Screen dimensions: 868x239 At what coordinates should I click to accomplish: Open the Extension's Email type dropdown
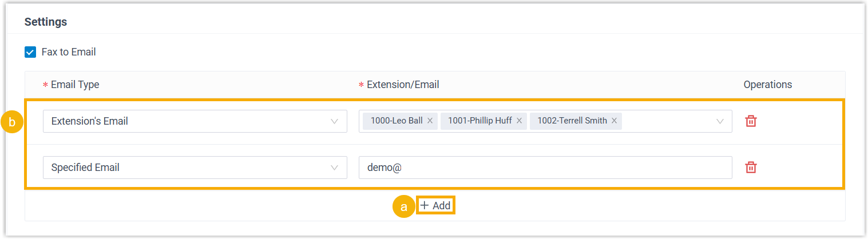[195, 121]
